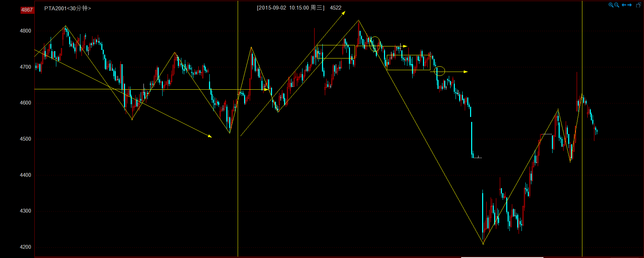Click the 4300 price axis label
This screenshot has height=258, width=644.
click(x=26, y=211)
